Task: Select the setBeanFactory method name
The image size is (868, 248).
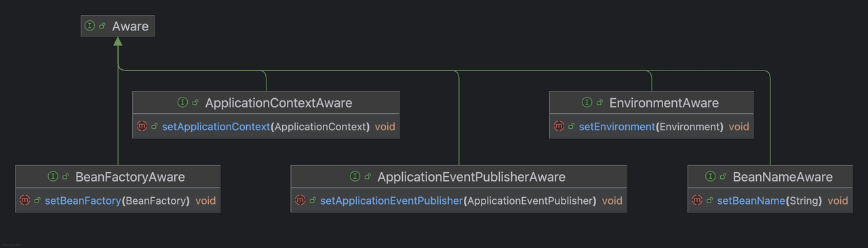Action: click(x=83, y=201)
